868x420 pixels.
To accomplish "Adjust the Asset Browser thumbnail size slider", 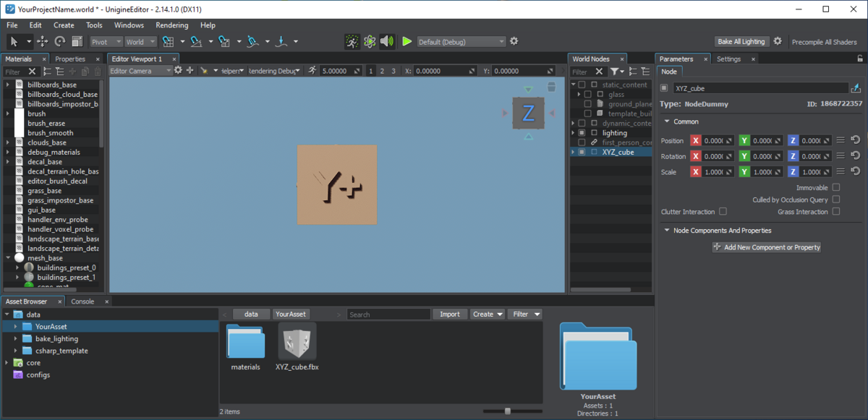I will (x=508, y=411).
